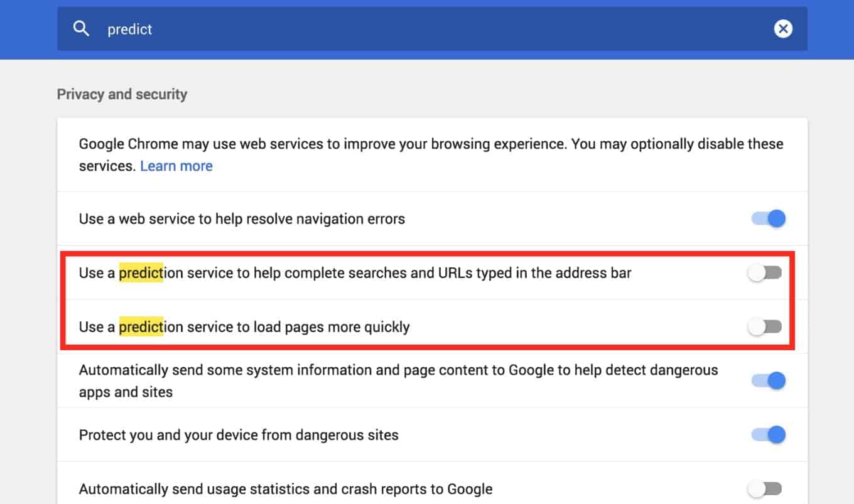Click the search field containing 'predict'
This screenshot has width=854, height=504.
432,29
